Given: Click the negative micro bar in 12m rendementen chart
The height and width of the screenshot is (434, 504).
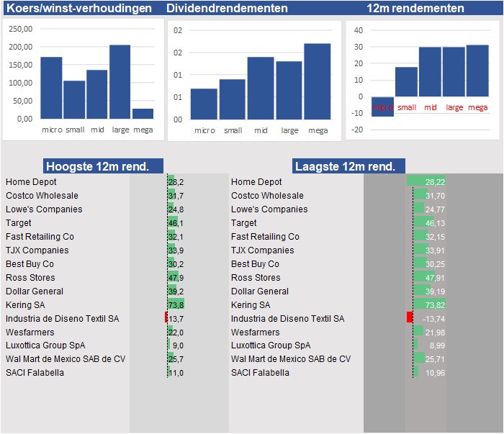Looking at the screenshot, I should pos(382,107).
